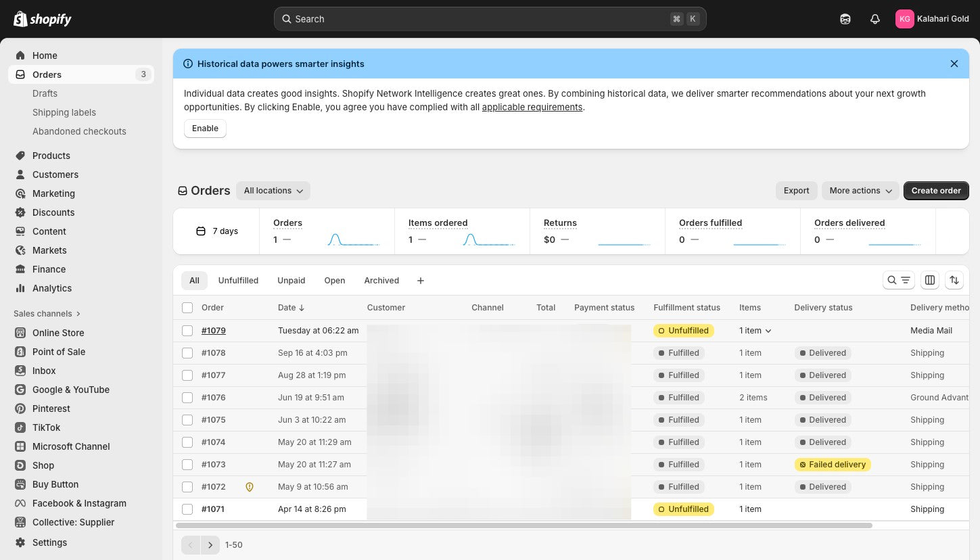Toggle the select all orders checkbox
The image size is (980, 560).
187,308
